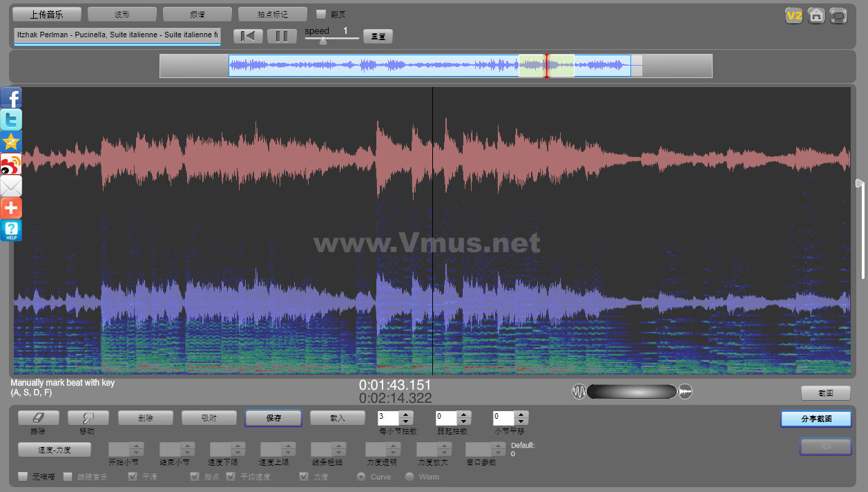This screenshot has width=868, height=492.
Task: Tick the 无嘀嗒 checkbox
Action: (x=23, y=476)
